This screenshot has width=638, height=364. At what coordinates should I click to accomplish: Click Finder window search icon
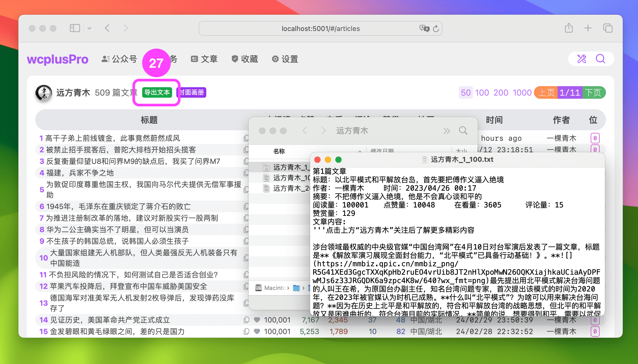click(463, 131)
